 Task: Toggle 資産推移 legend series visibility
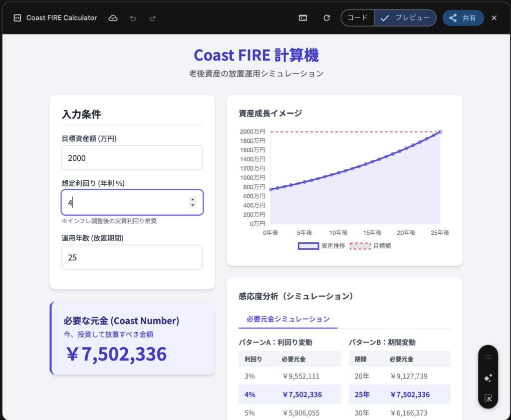coord(321,246)
